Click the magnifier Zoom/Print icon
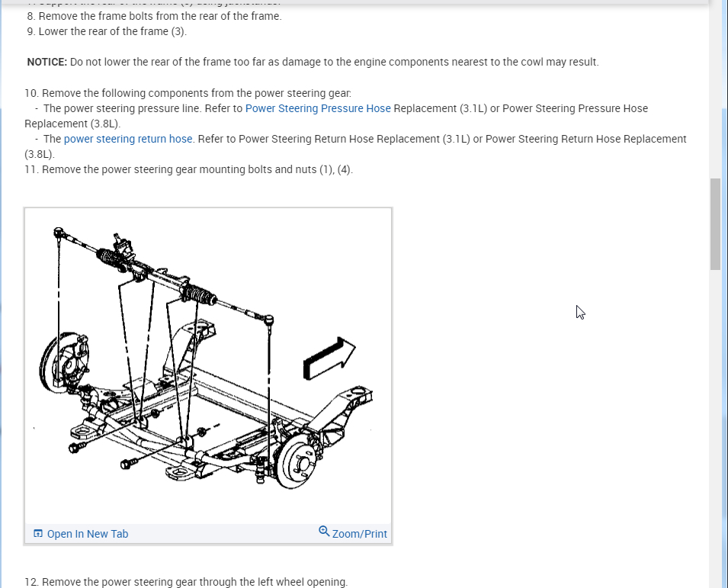The height and width of the screenshot is (588, 728). 324,532
